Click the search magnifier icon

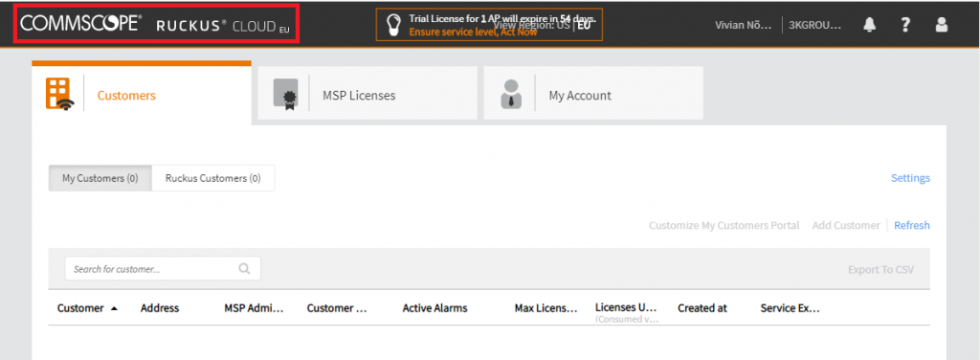pos(244,269)
